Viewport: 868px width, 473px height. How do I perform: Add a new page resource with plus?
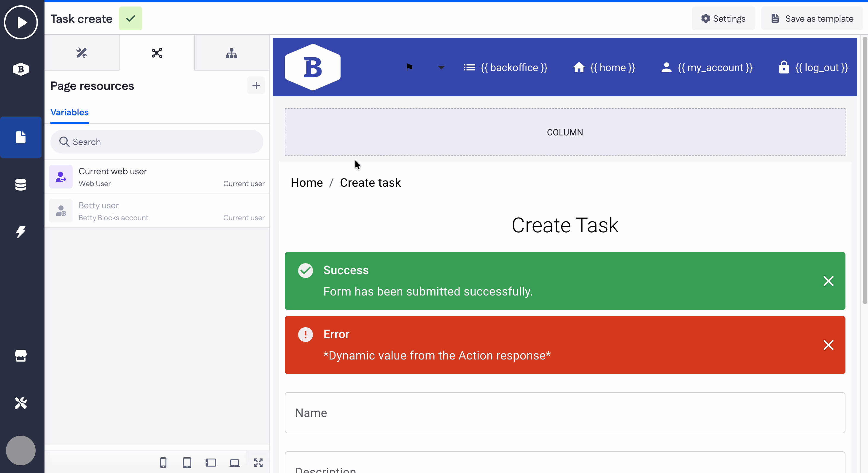pyautogui.click(x=256, y=86)
